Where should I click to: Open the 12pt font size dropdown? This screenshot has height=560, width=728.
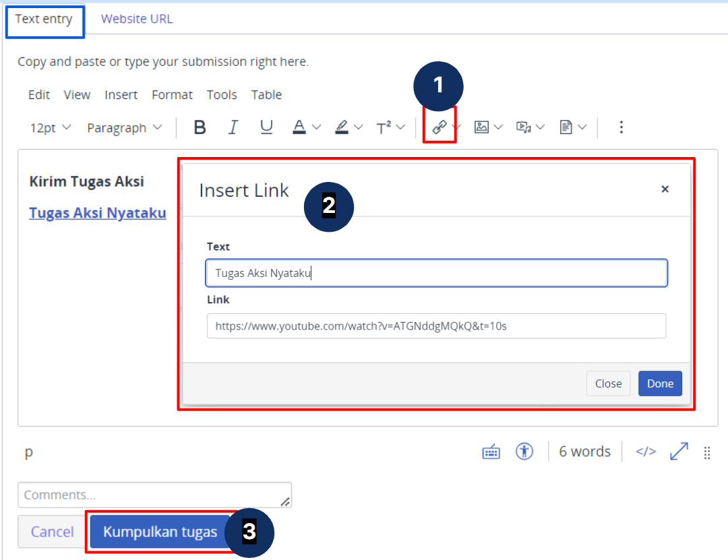(51, 128)
